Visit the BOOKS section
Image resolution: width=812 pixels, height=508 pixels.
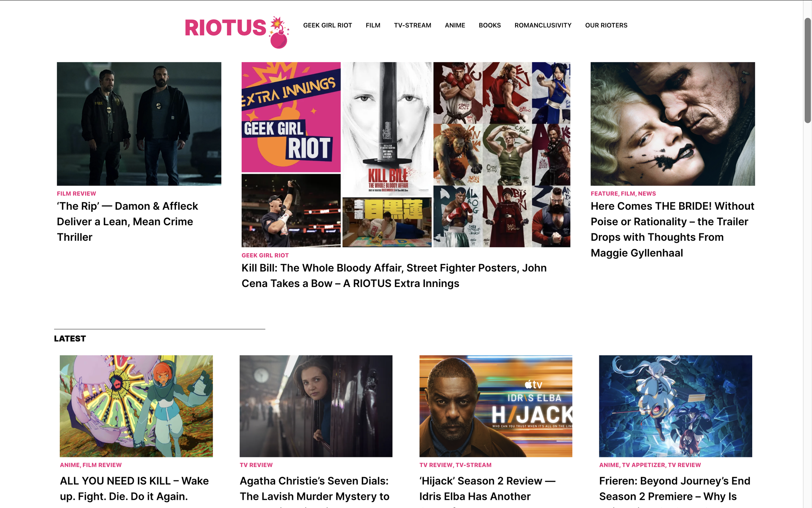point(489,25)
